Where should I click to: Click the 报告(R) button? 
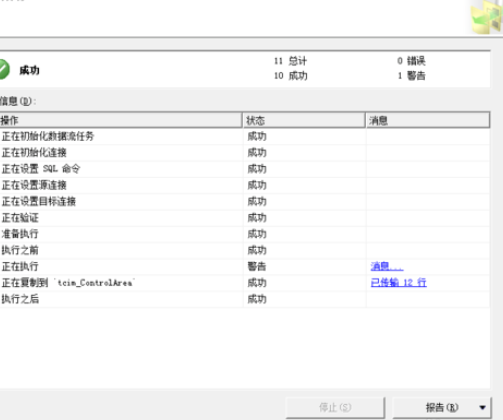coord(442,407)
